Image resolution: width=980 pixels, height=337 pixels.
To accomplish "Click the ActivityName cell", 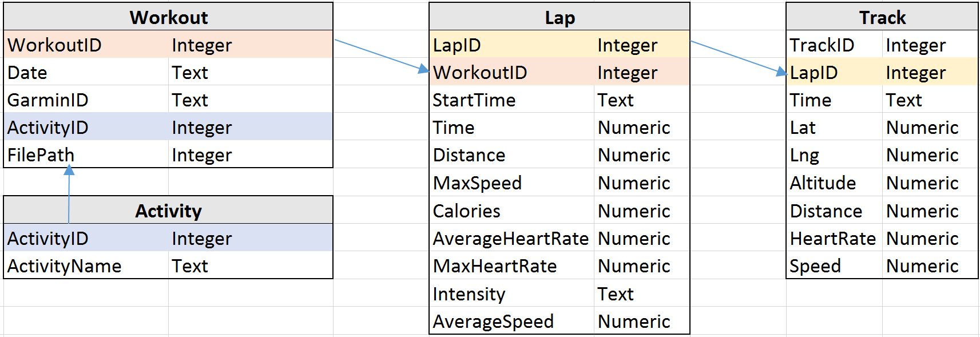I will click(86, 266).
